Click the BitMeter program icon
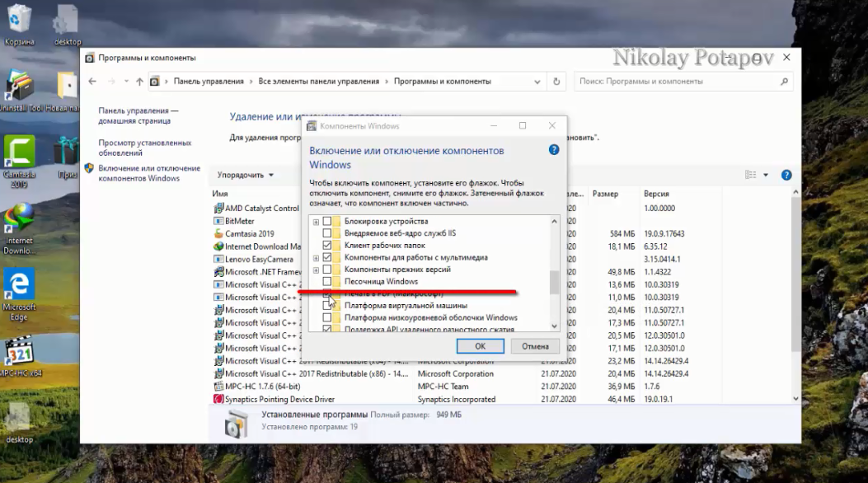Image resolution: width=868 pixels, height=483 pixels. (x=218, y=221)
